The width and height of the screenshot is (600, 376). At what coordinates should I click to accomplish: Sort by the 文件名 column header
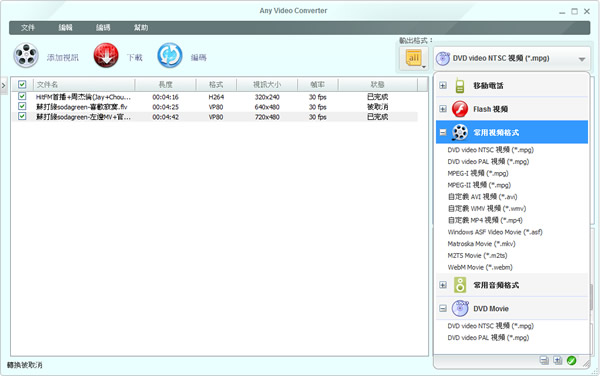click(x=84, y=85)
